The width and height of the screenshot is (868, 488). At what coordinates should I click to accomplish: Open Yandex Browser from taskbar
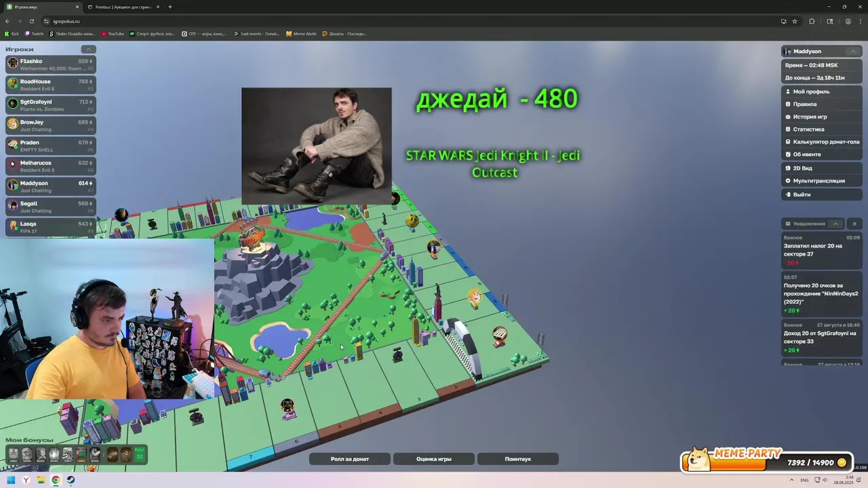pyautogui.click(x=26, y=480)
